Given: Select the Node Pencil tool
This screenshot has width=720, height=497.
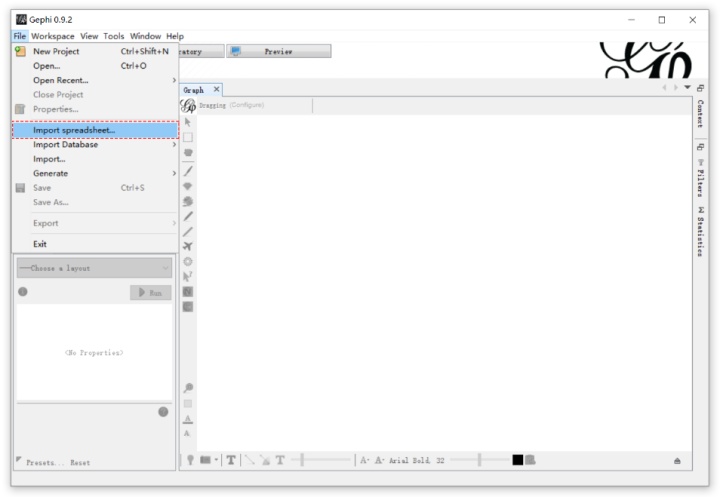Looking at the screenshot, I should 188,216.
